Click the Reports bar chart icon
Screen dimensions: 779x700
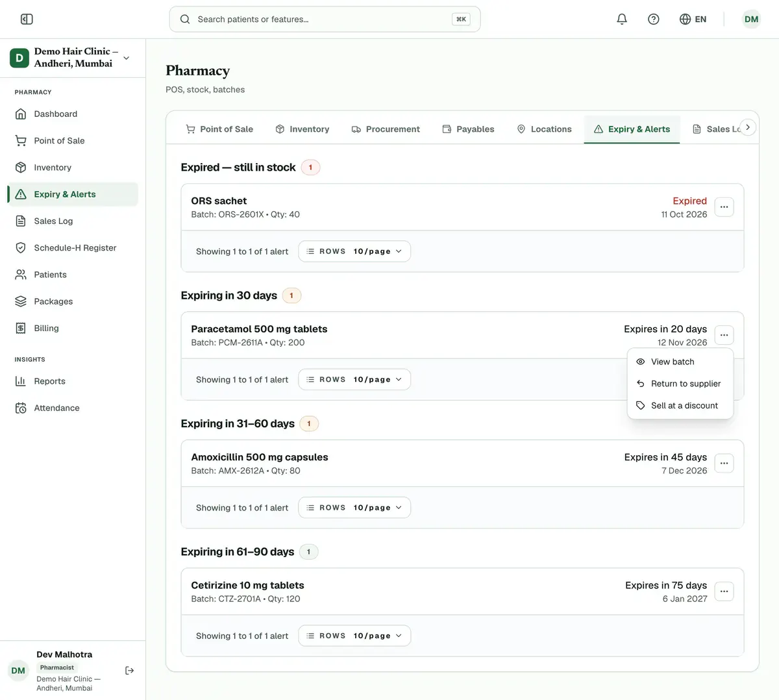21,381
